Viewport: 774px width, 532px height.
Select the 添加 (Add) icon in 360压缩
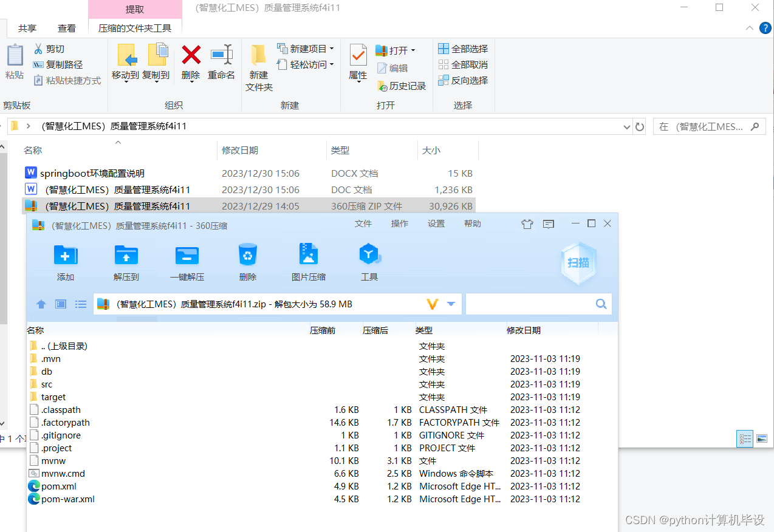pyautogui.click(x=65, y=261)
